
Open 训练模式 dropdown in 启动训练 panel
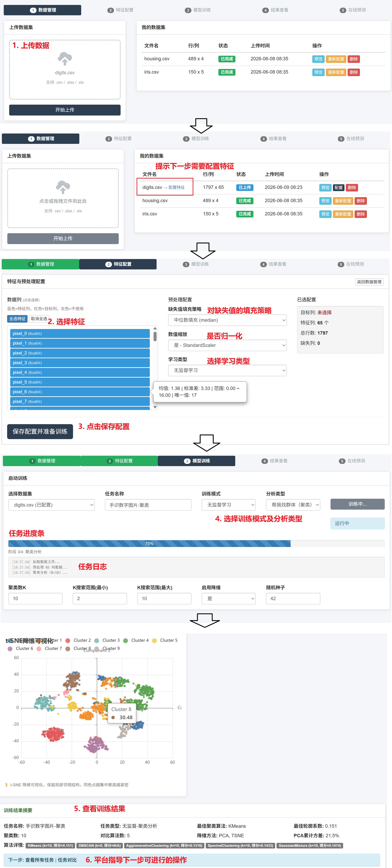[229, 505]
